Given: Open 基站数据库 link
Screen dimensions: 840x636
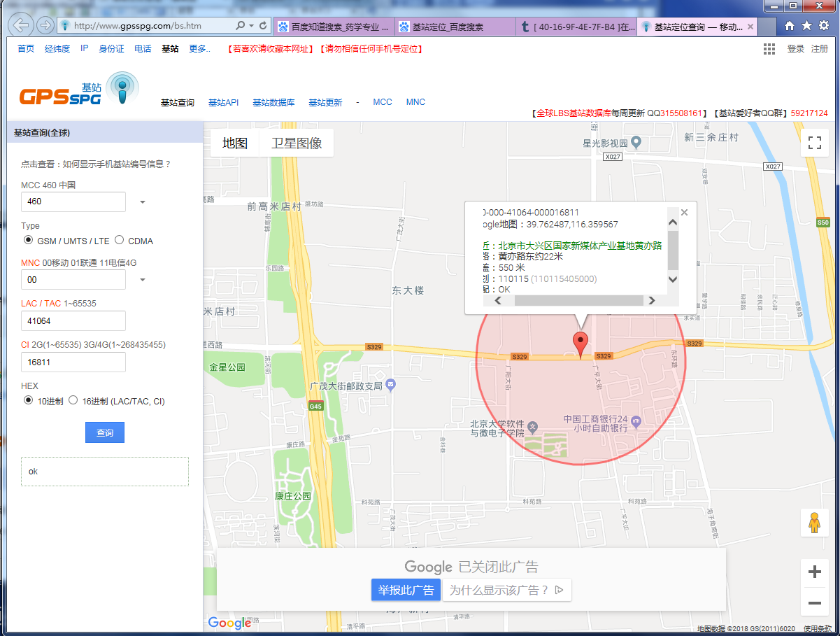Looking at the screenshot, I should point(273,102).
